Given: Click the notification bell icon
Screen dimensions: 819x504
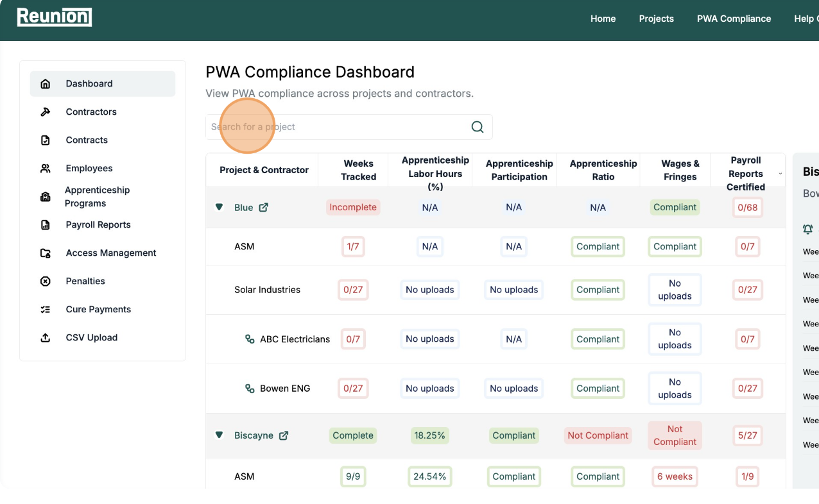Looking at the screenshot, I should tap(807, 229).
